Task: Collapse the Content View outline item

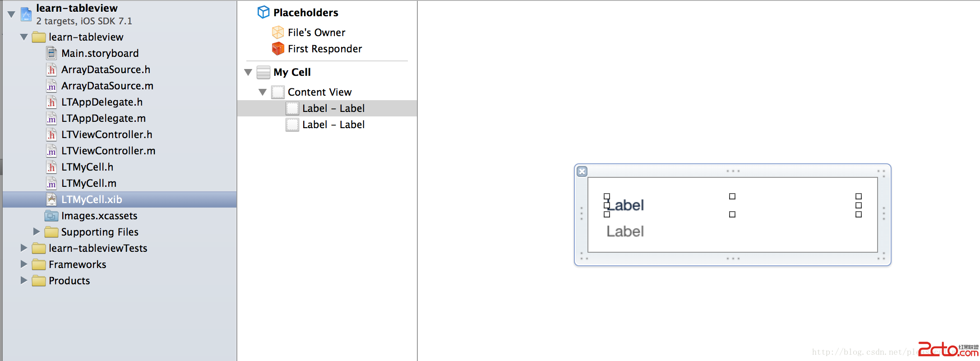Action: pos(263,92)
